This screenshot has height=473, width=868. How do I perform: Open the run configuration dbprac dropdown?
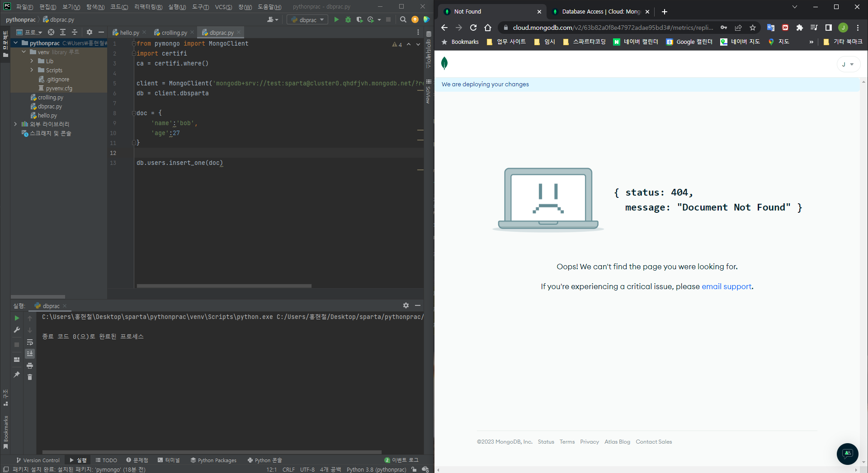(308, 19)
